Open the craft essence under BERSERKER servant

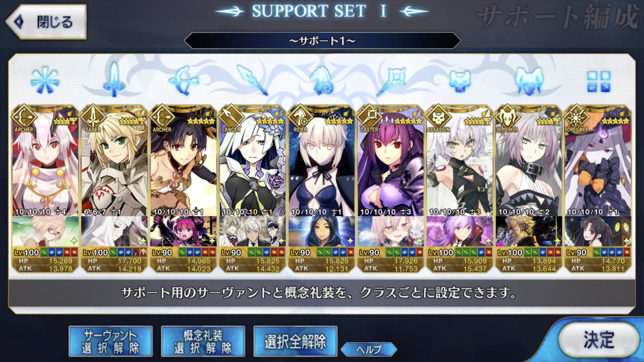529,231
